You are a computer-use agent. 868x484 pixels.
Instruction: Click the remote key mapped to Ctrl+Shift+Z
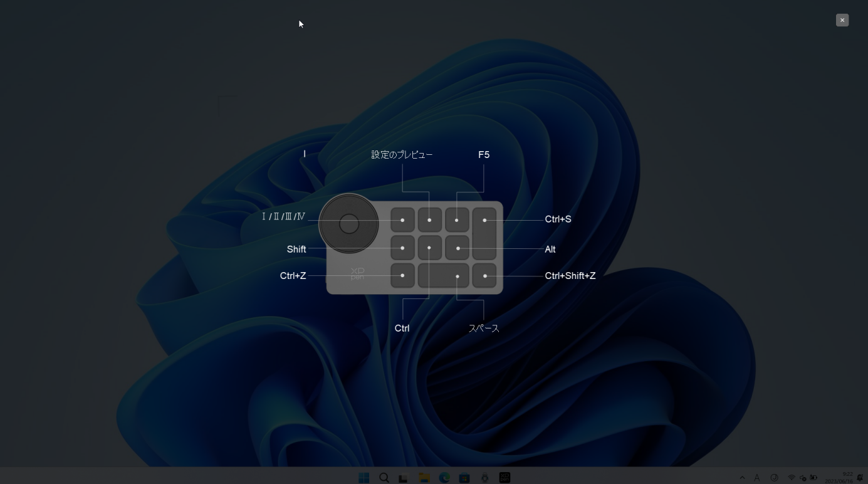point(484,276)
